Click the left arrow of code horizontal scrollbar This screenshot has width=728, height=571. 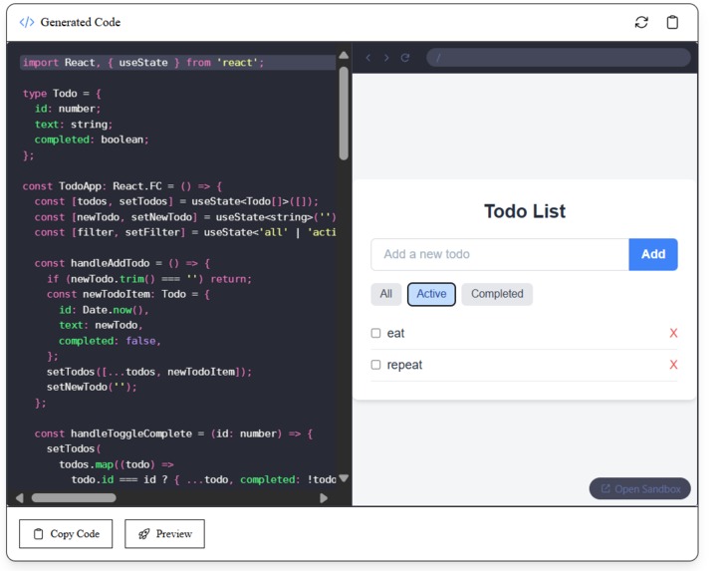tap(19, 498)
